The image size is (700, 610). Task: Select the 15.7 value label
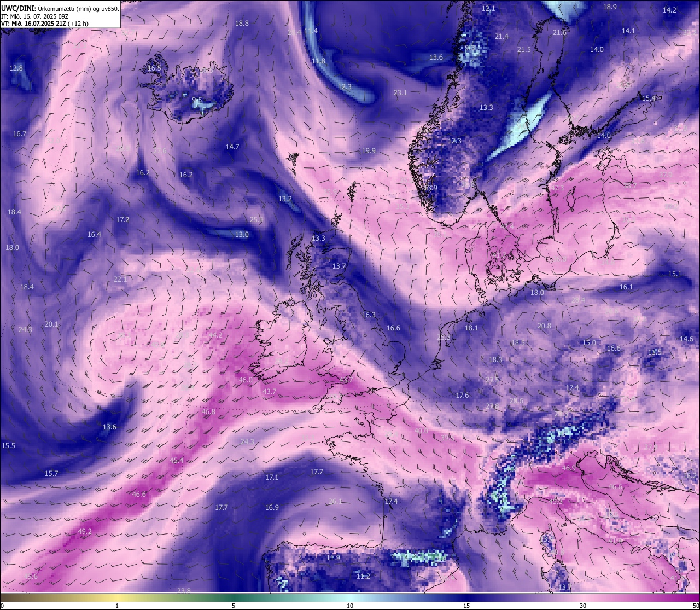point(51,474)
